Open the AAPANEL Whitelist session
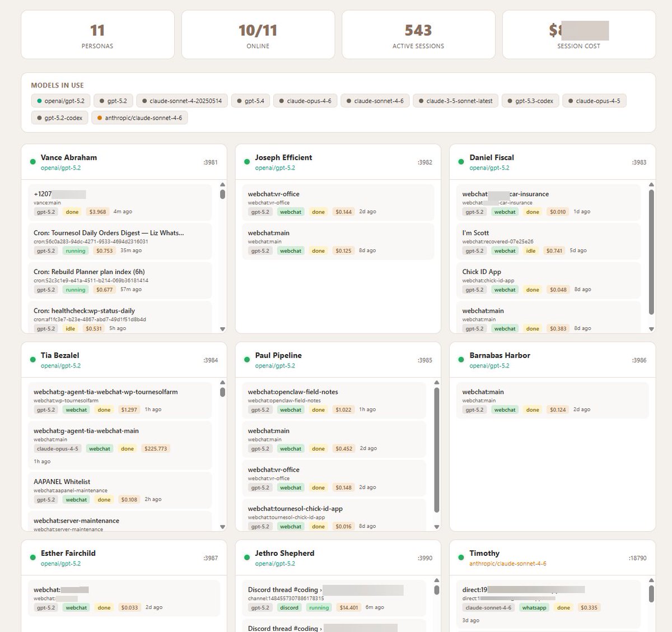The height and width of the screenshot is (632, 672). [120, 490]
